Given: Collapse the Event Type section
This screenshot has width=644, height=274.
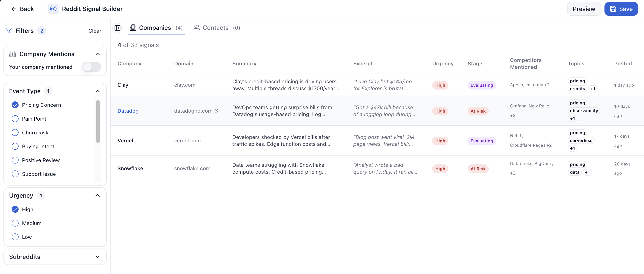Looking at the screenshot, I should pyautogui.click(x=97, y=91).
